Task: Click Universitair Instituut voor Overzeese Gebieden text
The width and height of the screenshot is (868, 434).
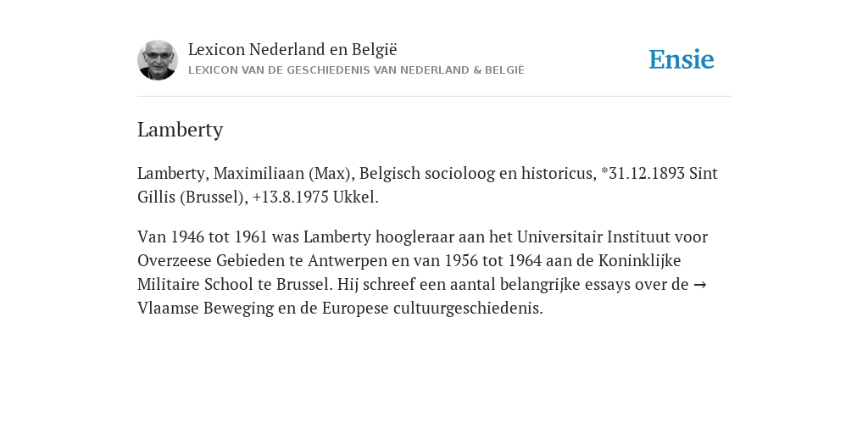Action: click(x=423, y=248)
